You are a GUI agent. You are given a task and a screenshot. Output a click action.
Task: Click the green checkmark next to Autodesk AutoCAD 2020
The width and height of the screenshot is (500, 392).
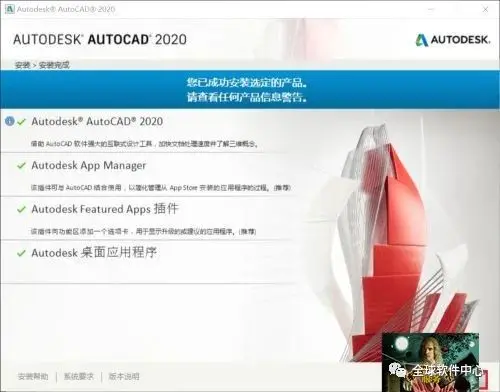(21, 122)
